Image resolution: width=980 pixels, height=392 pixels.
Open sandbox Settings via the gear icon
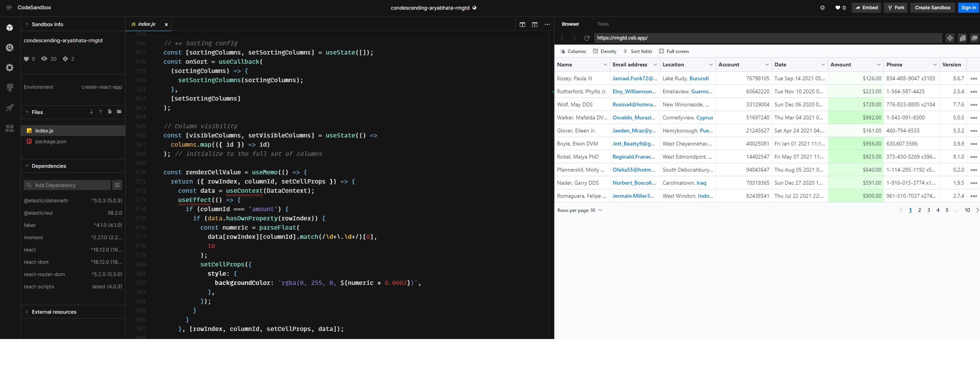tap(9, 67)
